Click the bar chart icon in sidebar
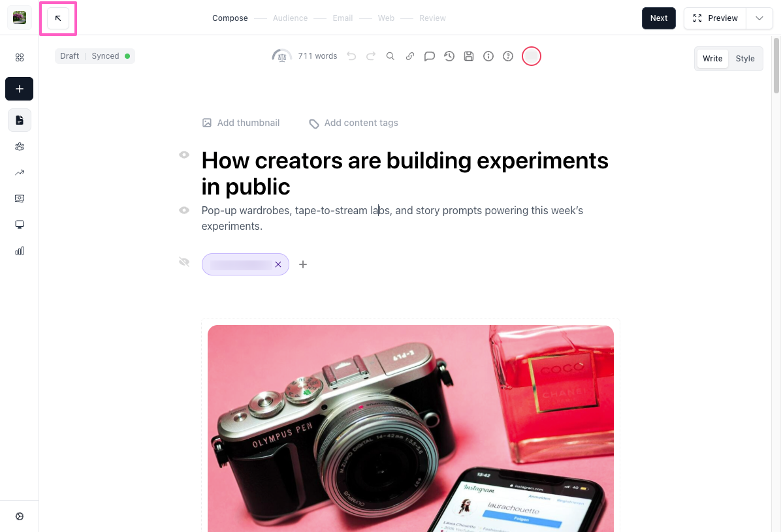 [x=20, y=251]
